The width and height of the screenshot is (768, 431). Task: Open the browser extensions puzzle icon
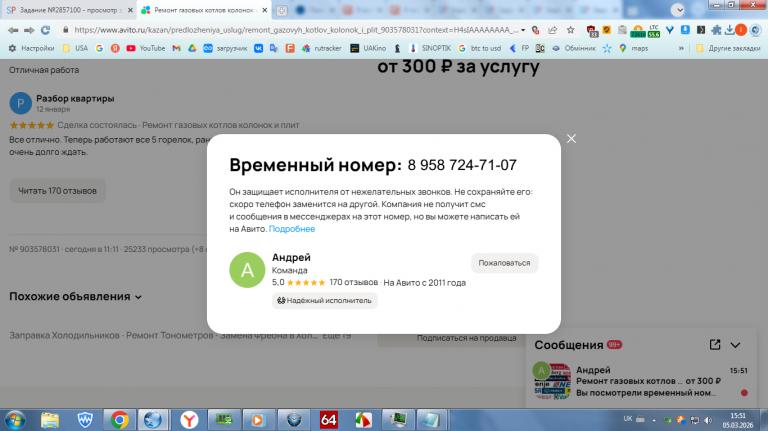pyautogui.click(x=716, y=30)
